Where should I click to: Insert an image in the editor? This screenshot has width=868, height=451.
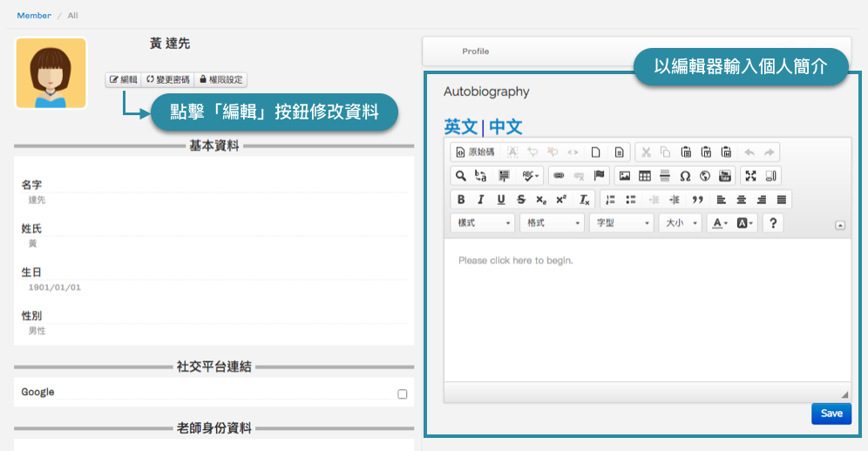point(625,176)
